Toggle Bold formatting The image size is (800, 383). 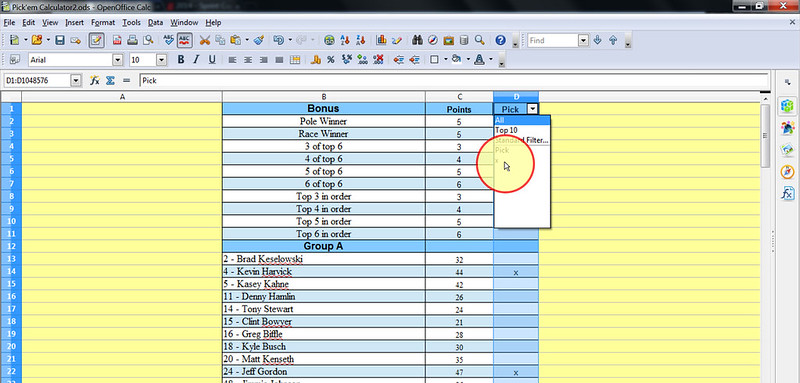(x=181, y=60)
